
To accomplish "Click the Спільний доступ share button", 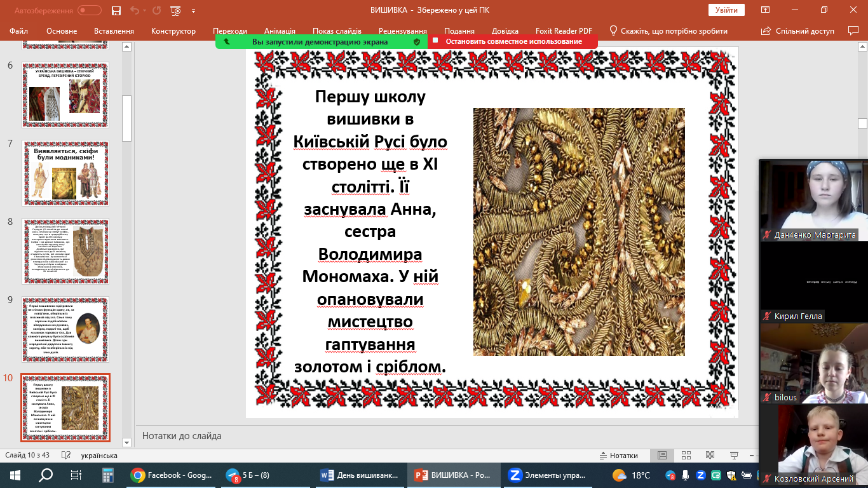I will click(x=798, y=31).
